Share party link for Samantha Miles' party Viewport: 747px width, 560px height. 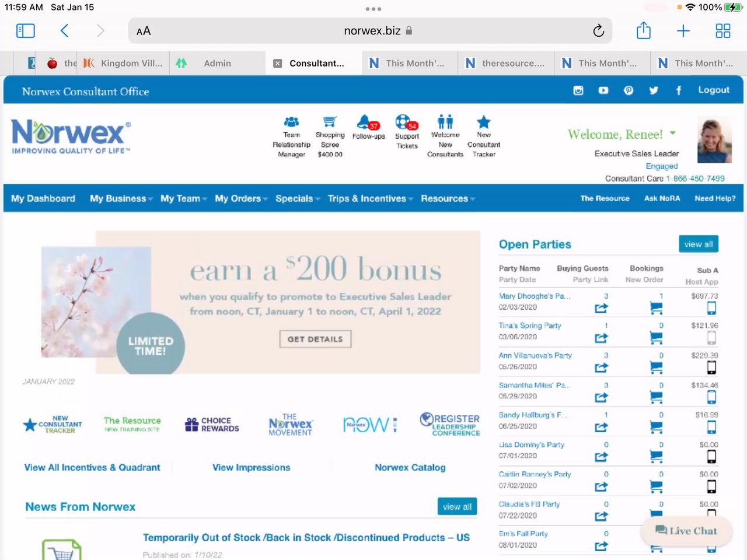point(601,397)
